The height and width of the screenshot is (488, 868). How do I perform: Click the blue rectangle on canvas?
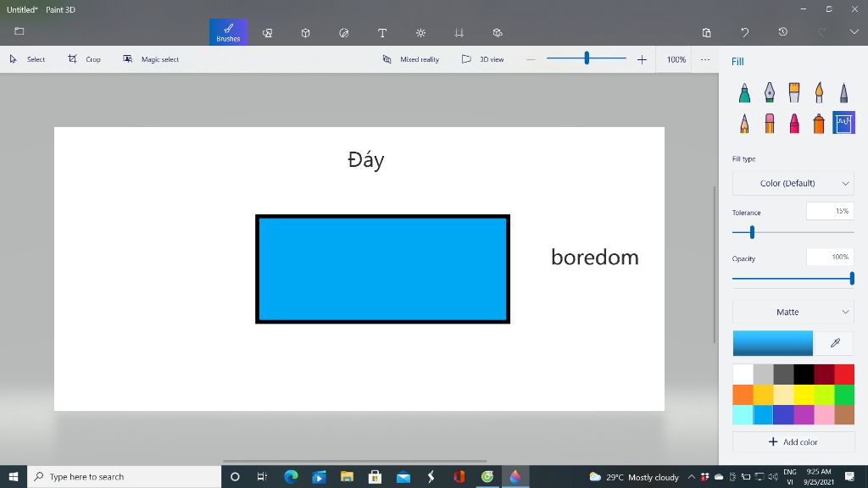(382, 269)
